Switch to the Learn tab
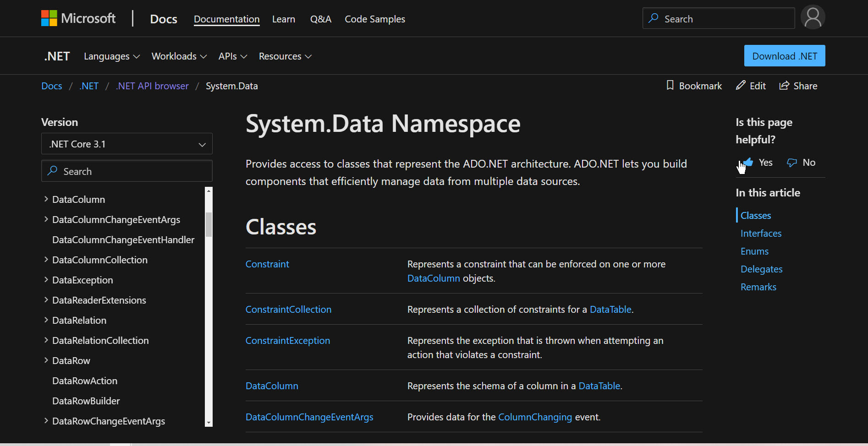This screenshot has height=446, width=868. point(283,19)
